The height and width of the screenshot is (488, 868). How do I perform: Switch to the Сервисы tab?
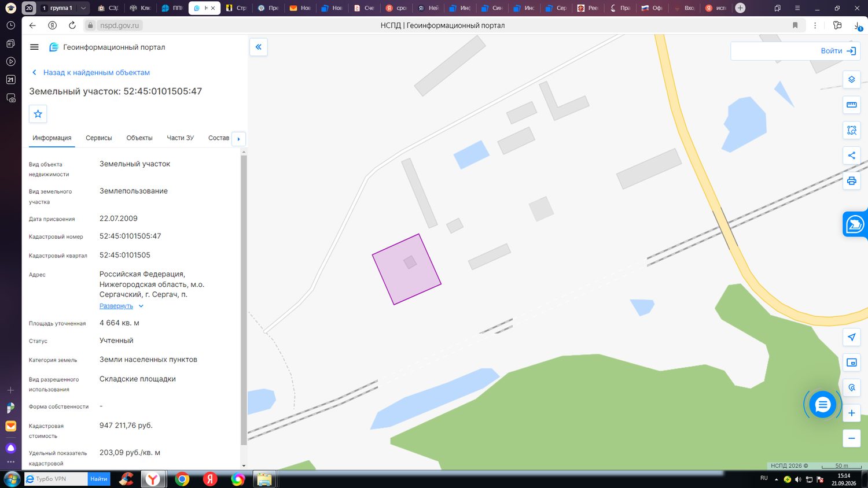pos(99,138)
